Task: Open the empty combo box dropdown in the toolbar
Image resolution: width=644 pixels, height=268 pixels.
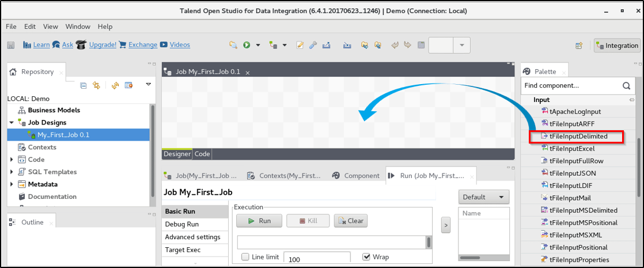Action: pos(461,45)
